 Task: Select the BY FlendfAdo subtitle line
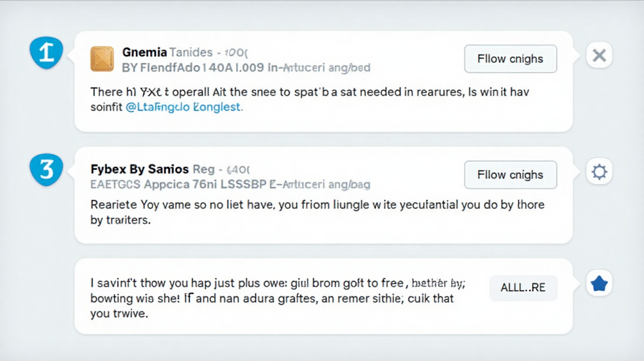[x=246, y=68]
